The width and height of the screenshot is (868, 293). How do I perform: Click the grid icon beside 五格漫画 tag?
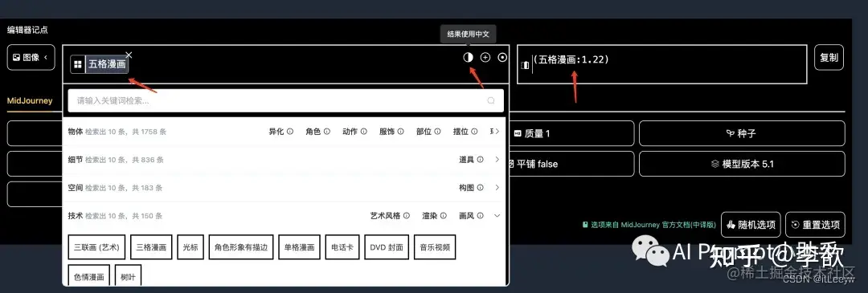(x=78, y=64)
